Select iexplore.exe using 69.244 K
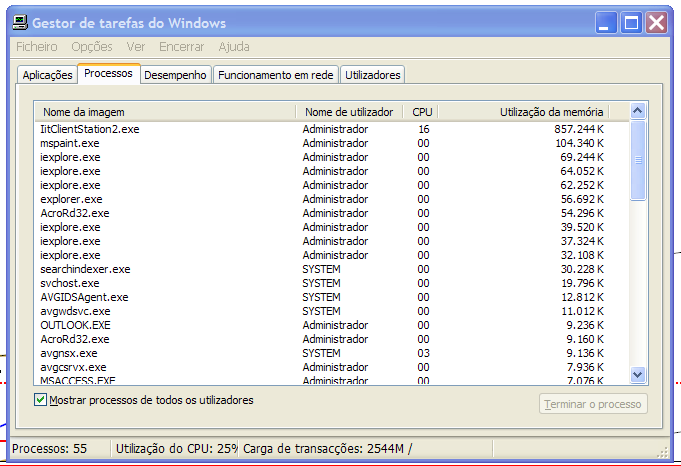 332,157
